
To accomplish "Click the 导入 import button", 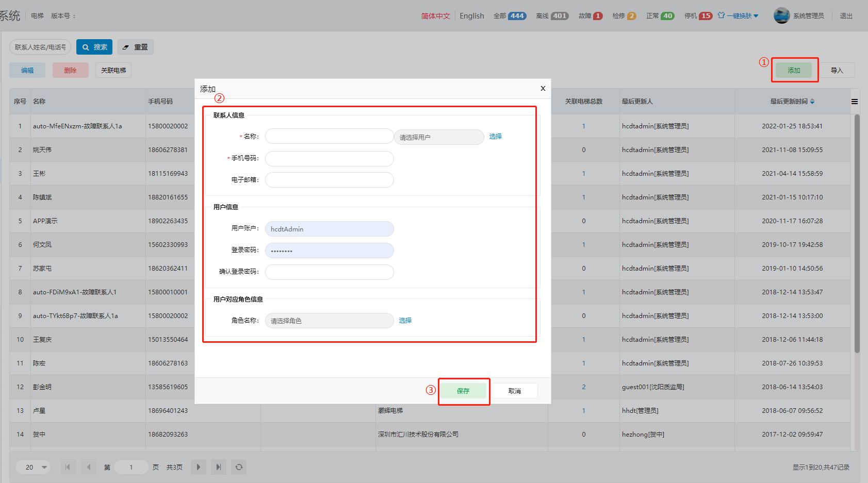I will tap(837, 70).
